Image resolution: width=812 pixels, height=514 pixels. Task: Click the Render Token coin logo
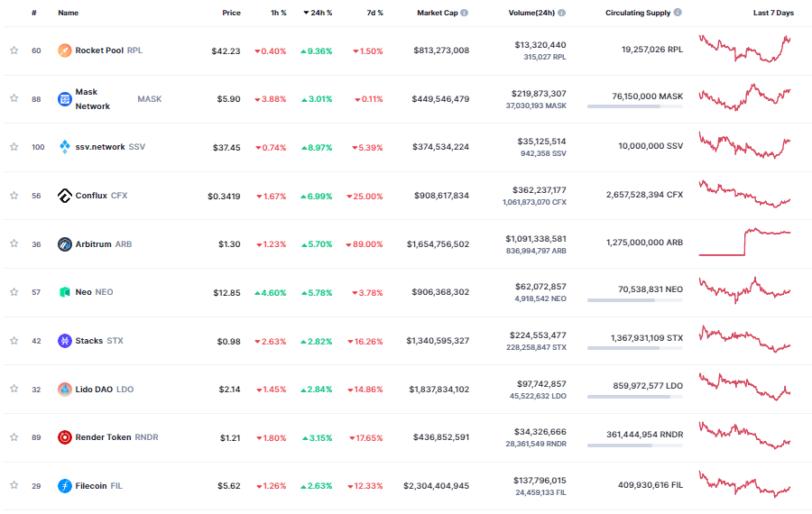tap(65, 437)
